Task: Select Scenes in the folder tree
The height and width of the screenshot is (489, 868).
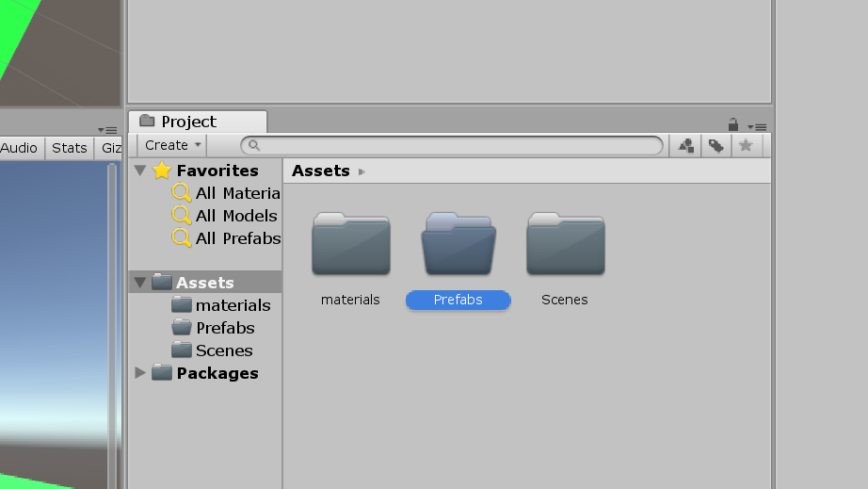Action: [x=223, y=350]
